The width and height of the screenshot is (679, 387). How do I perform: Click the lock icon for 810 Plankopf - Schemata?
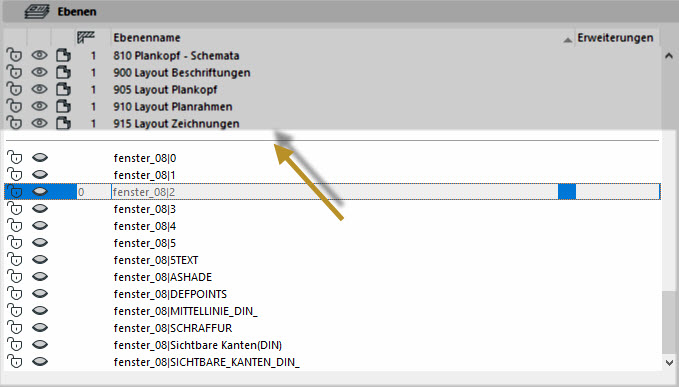pos(14,55)
